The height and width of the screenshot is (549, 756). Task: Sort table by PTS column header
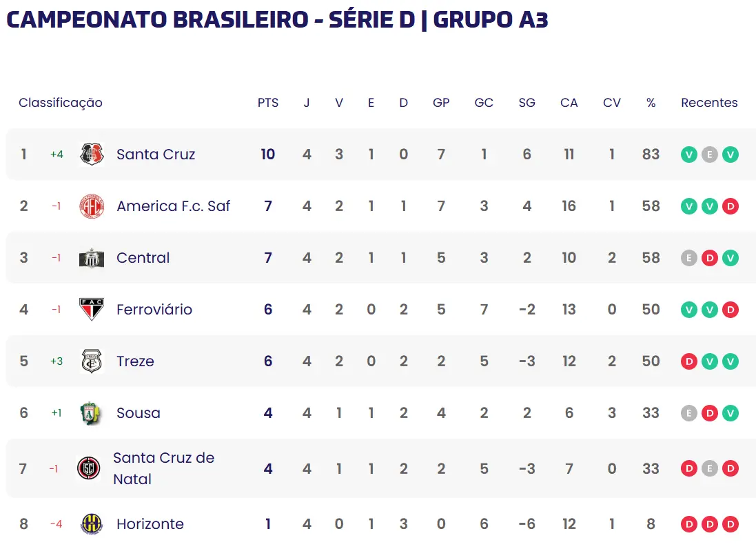pos(268,103)
